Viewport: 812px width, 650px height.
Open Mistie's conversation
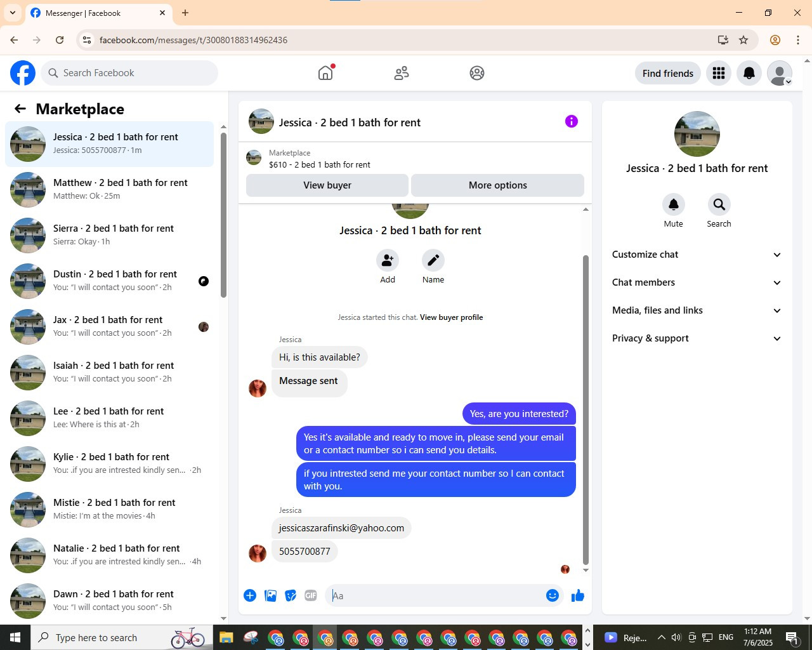pyautogui.click(x=110, y=510)
